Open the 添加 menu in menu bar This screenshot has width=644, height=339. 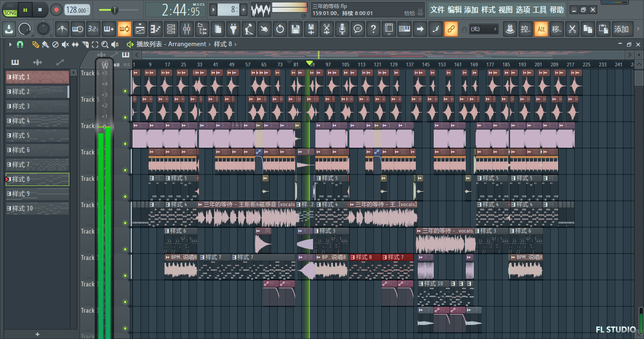[471, 10]
